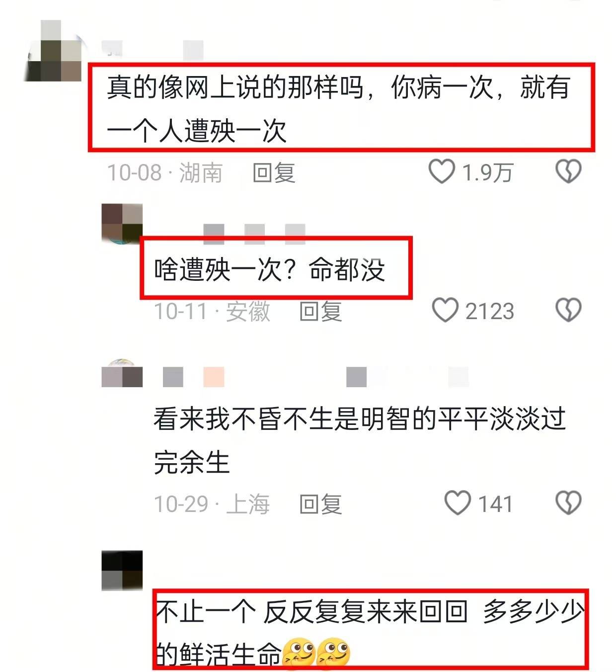Dislike the Shanghai comment via broken heart
616x672 pixels.
(568, 503)
